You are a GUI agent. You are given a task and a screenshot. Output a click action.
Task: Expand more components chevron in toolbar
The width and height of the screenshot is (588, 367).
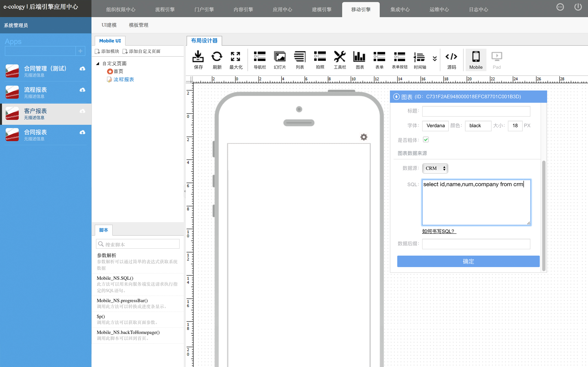point(435,58)
